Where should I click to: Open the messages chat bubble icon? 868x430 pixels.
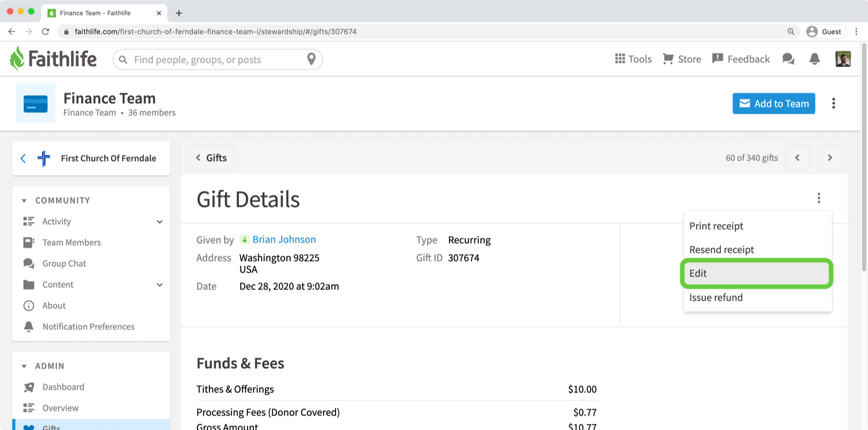coord(788,59)
